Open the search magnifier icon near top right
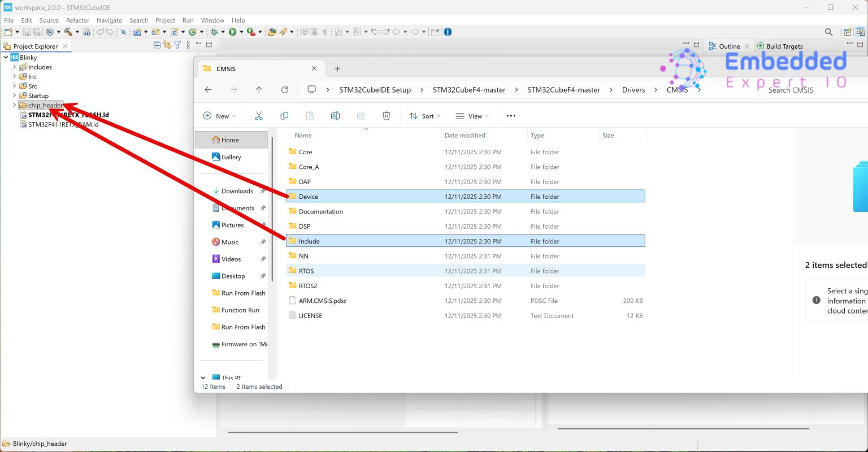 [x=828, y=32]
